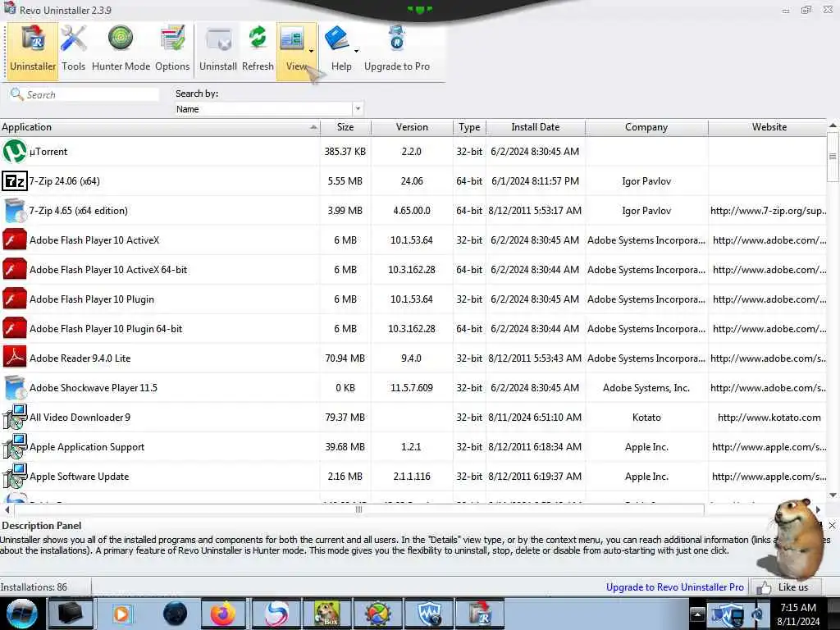
Task: Select Adobe Flash Player 10 Plugin 64-bit icon
Action: (x=15, y=328)
